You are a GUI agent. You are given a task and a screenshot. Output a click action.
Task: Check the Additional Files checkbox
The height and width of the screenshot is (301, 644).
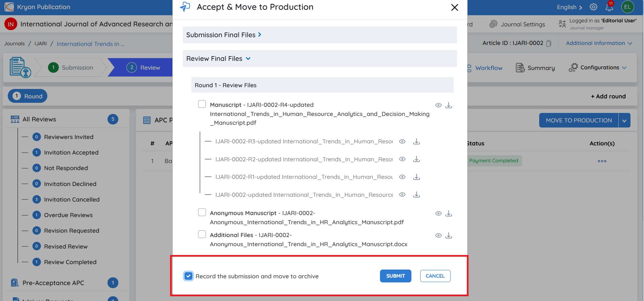click(202, 234)
